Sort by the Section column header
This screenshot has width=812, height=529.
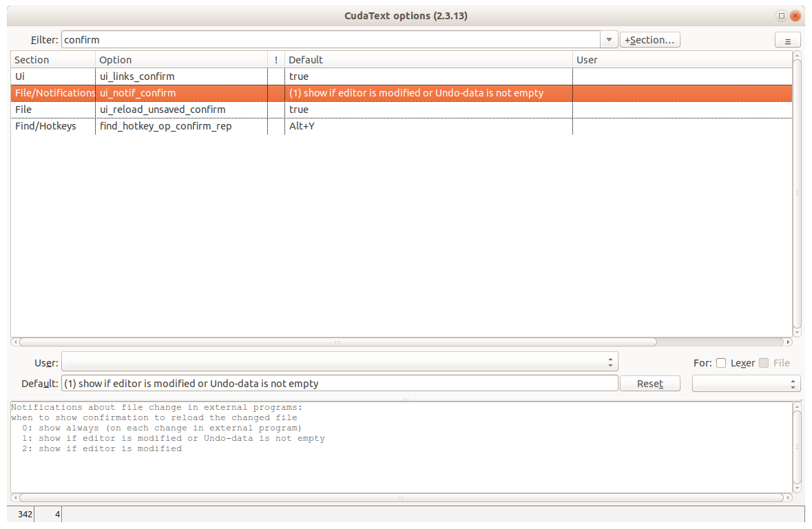coord(53,60)
